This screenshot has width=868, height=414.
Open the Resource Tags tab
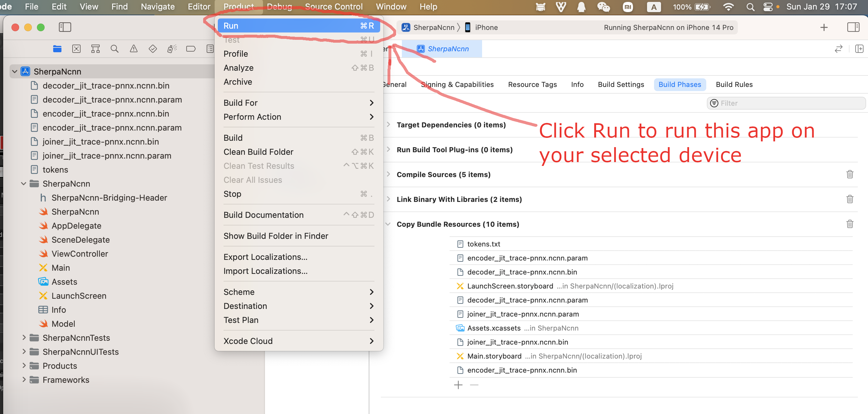coord(532,84)
